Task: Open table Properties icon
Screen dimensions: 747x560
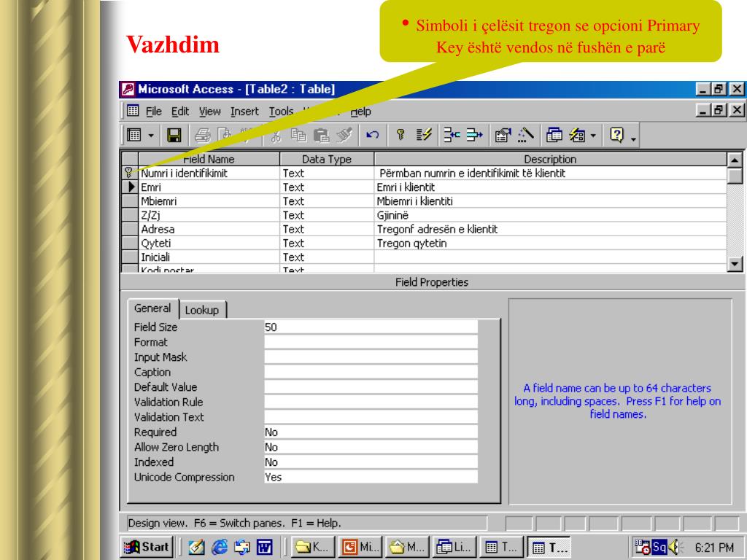Action: pos(503,136)
